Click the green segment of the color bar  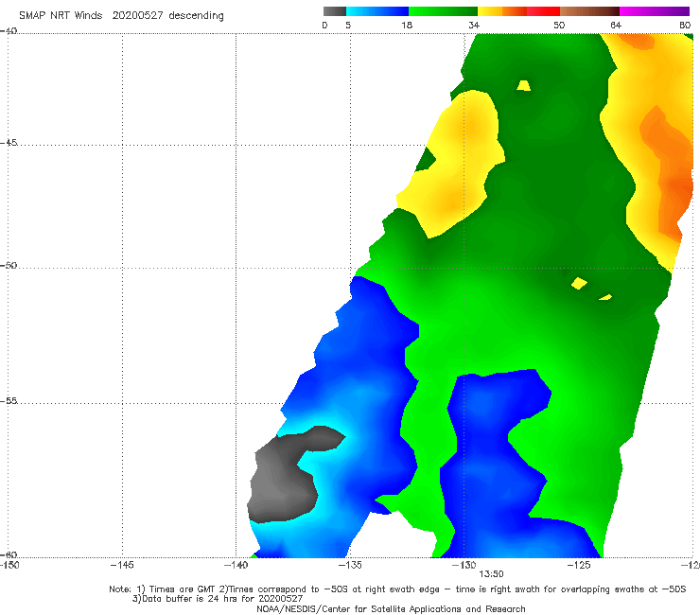pos(443,11)
